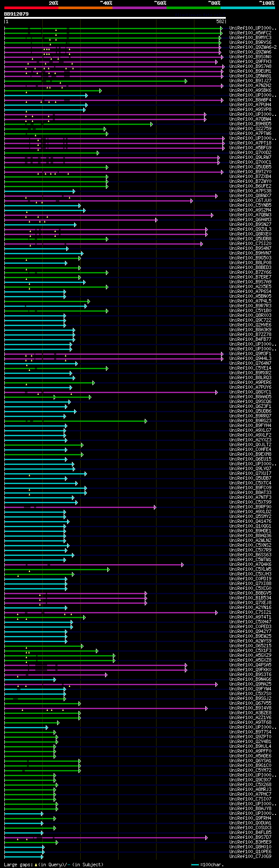
Task: Click purple alignment bar for UniRef100_A7Q4K6
Action: 94,564
